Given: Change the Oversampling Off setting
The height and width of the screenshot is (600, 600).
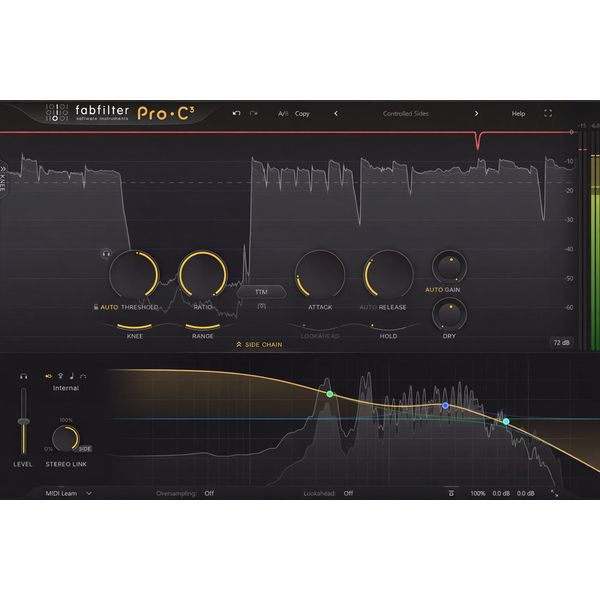Looking at the screenshot, I should coord(209,493).
